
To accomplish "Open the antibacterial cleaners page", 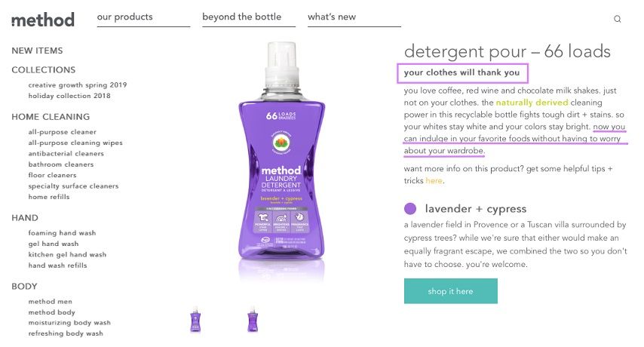I will 66,154.
